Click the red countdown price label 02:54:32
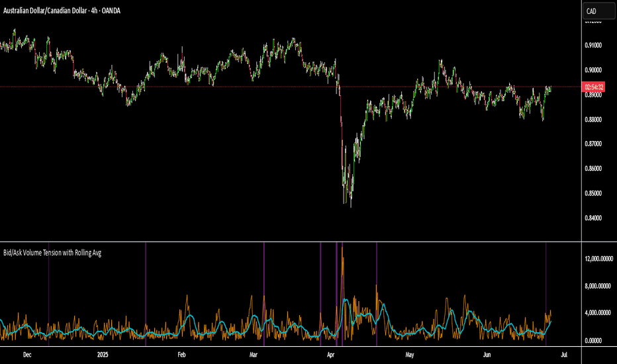Screen dimensions: 617x364 (594, 87)
